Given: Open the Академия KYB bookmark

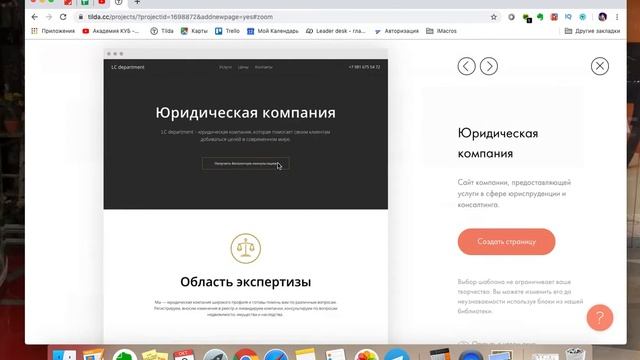Looking at the screenshot, I should (x=111, y=31).
